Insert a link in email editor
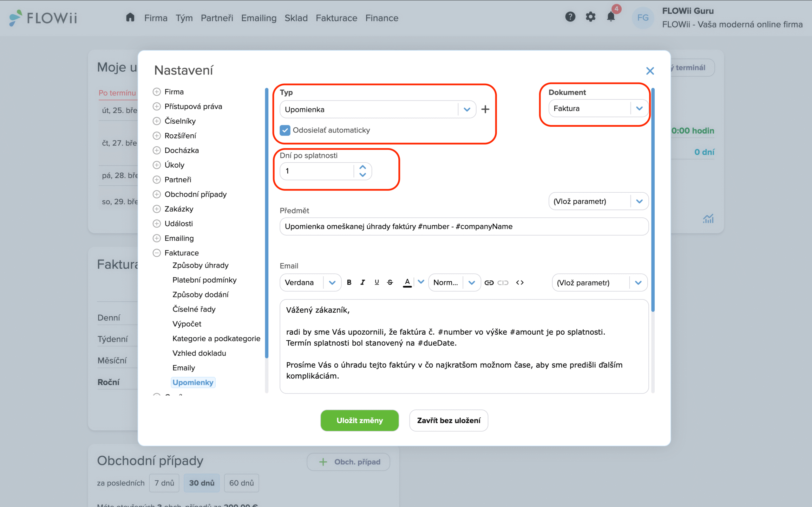Screen dimensions: 812x507 click(489, 283)
